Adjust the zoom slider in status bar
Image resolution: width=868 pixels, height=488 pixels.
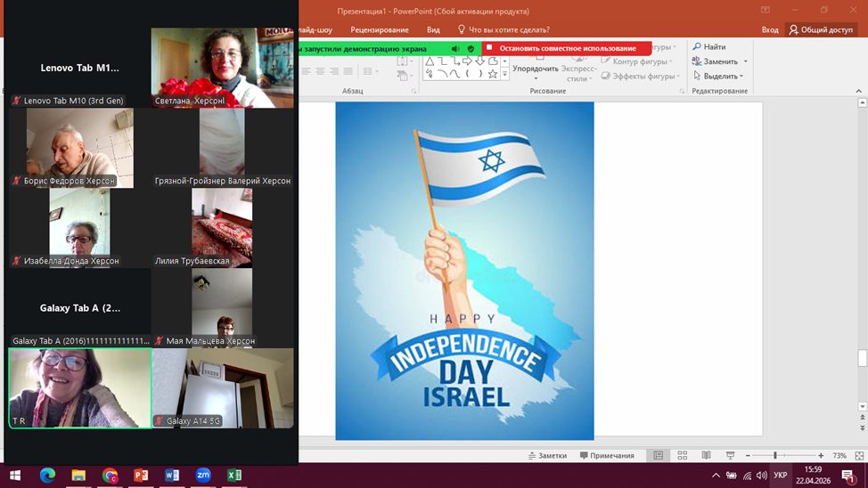click(x=775, y=456)
